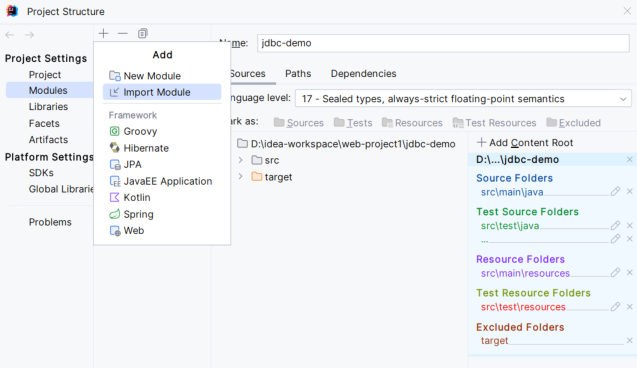Remove target from Excluded Folders

click(629, 340)
